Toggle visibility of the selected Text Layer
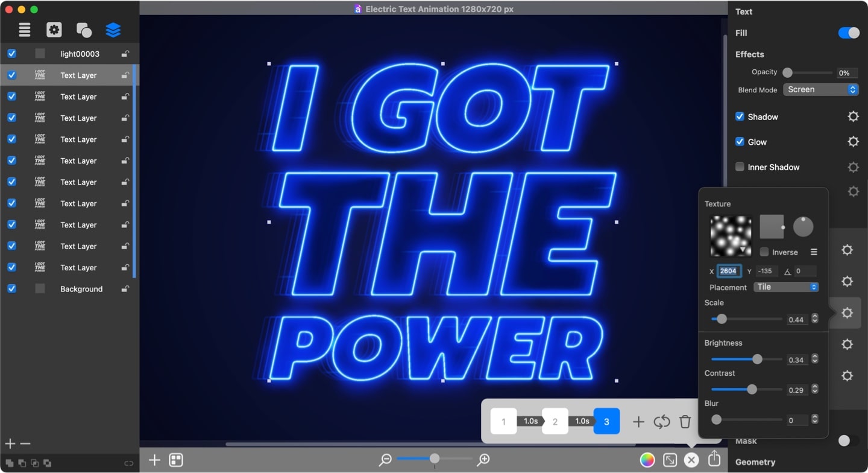 [x=11, y=75]
